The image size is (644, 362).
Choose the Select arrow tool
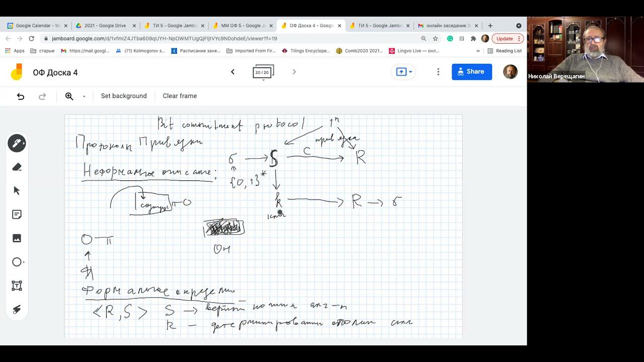coord(17,191)
